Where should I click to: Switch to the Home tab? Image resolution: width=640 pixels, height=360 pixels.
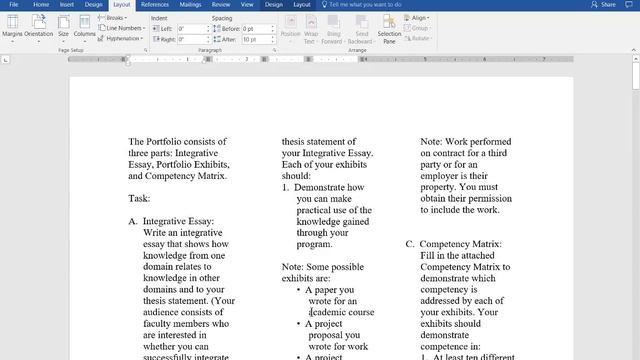pyautogui.click(x=41, y=4)
